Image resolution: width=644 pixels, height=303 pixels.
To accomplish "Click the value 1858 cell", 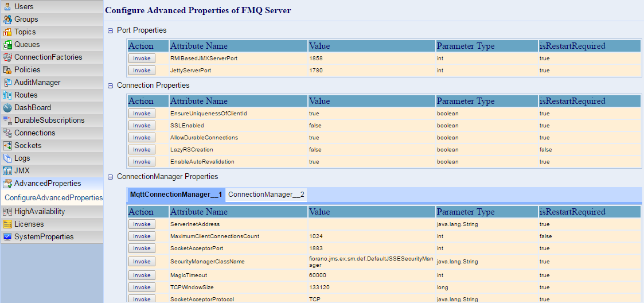I will tap(372, 59).
